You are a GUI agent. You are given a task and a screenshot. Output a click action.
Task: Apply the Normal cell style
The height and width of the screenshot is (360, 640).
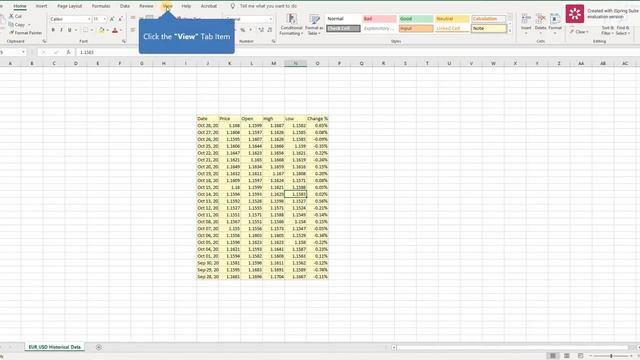[343, 19]
